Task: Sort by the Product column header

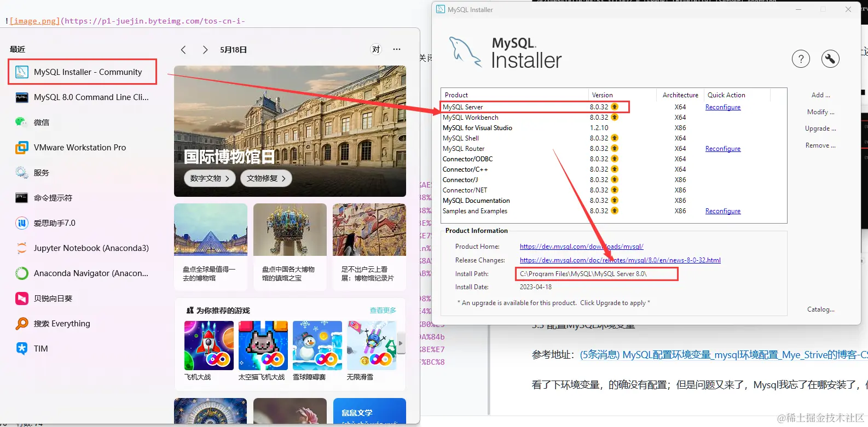Action: pyautogui.click(x=515, y=95)
